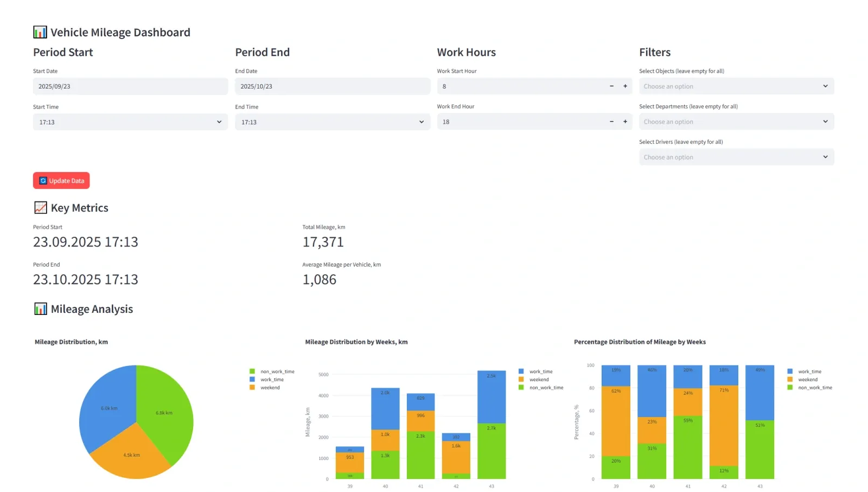Click the refresh icon inside Update Data button
This screenshot has width=868, height=492.
42,180
